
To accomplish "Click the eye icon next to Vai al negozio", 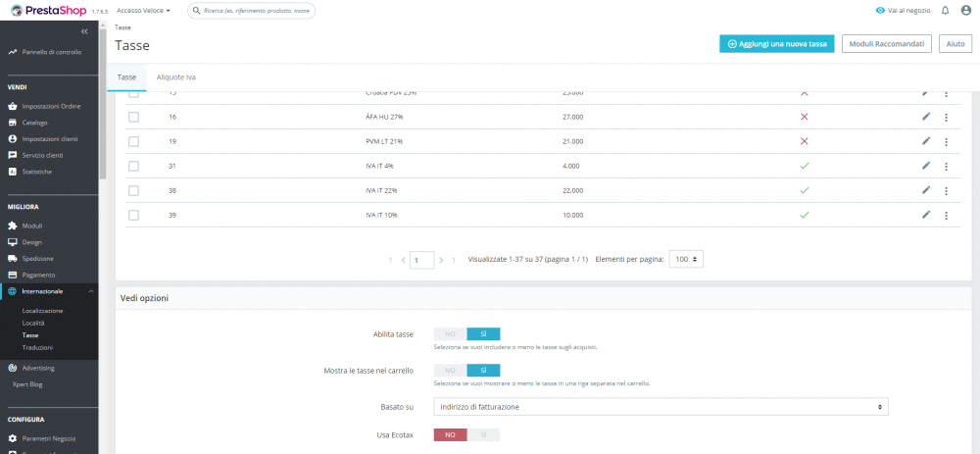I will (880, 11).
